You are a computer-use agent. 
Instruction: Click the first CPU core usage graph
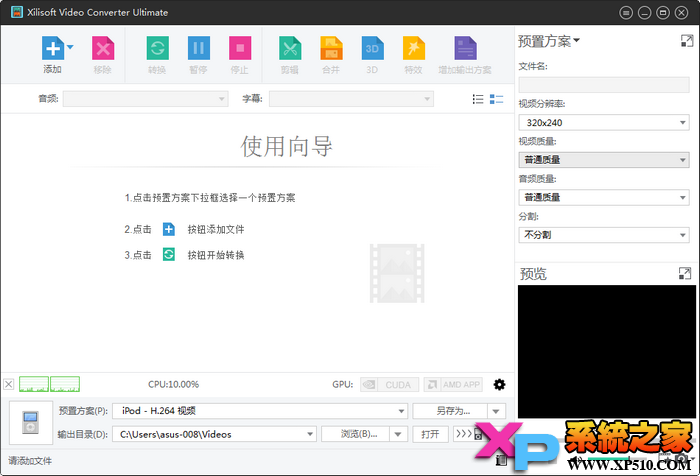click(x=34, y=384)
